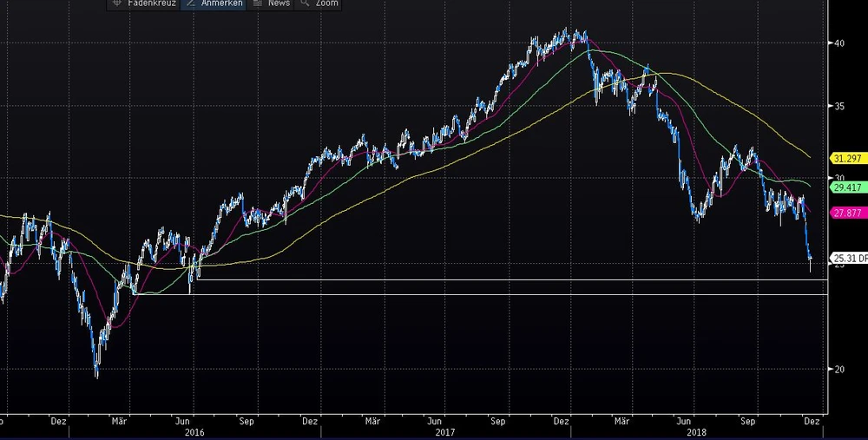This screenshot has height=440, width=868.
Task: Choose the Zoom toolbar label
Action: tap(327, 3)
